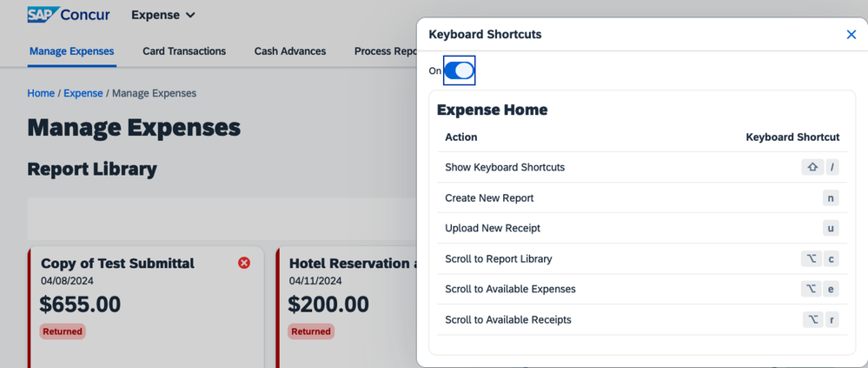The height and width of the screenshot is (368, 868).
Task: Switch to the Card Transactions tab
Action: coord(184,51)
